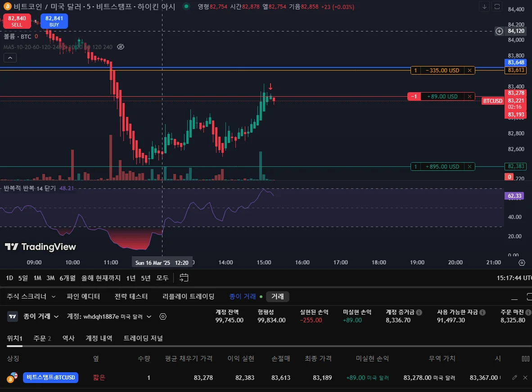Open paper trading settings hexagon icon

(163, 316)
